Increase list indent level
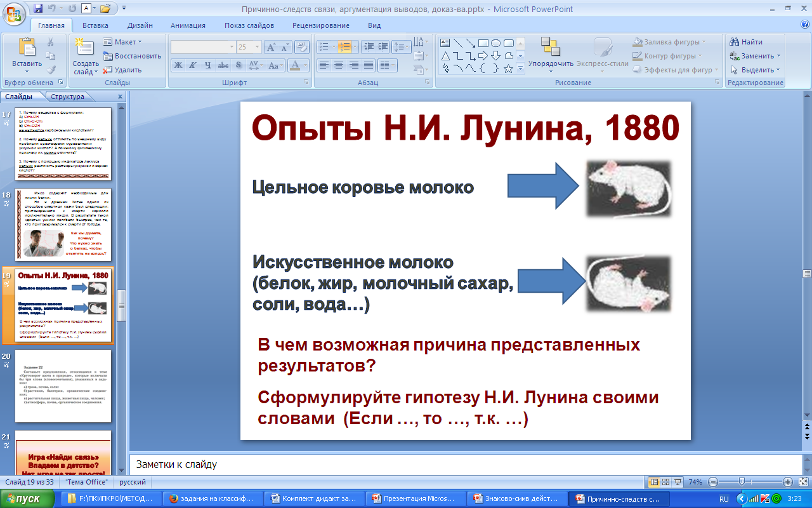 [x=383, y=47]
